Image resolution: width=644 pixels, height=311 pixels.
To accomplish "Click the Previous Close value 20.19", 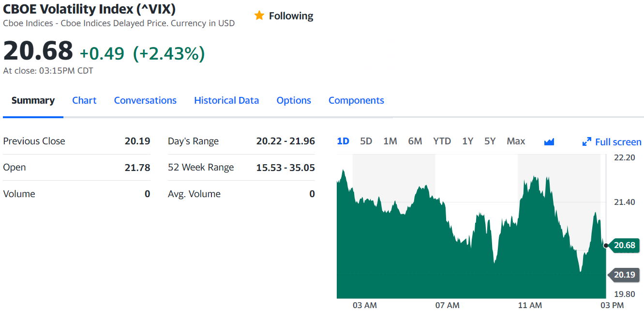I will pos(137,141).
